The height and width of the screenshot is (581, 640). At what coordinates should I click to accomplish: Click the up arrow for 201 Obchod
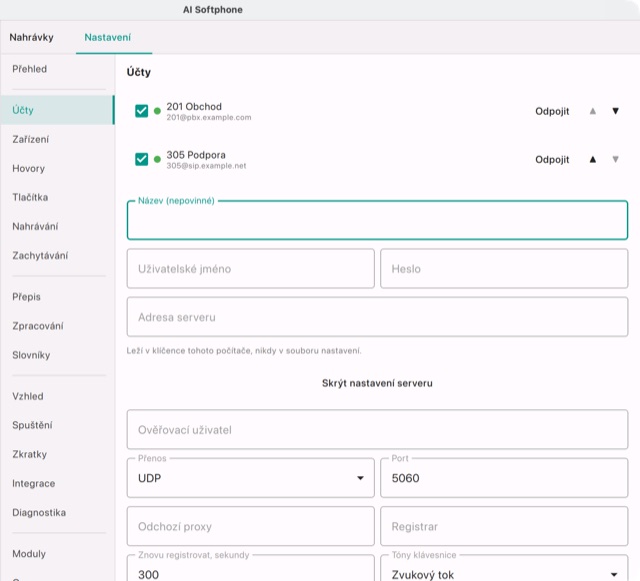point(593,111)
